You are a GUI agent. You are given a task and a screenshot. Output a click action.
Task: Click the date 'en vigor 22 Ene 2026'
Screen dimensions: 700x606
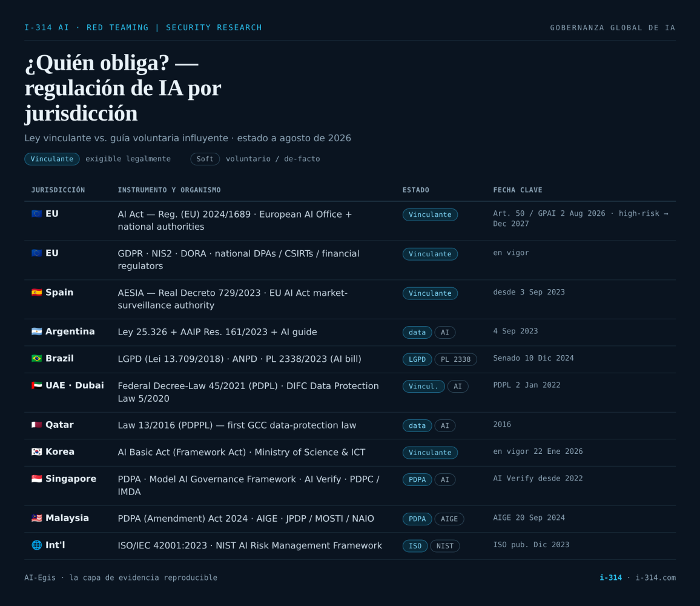538,451
